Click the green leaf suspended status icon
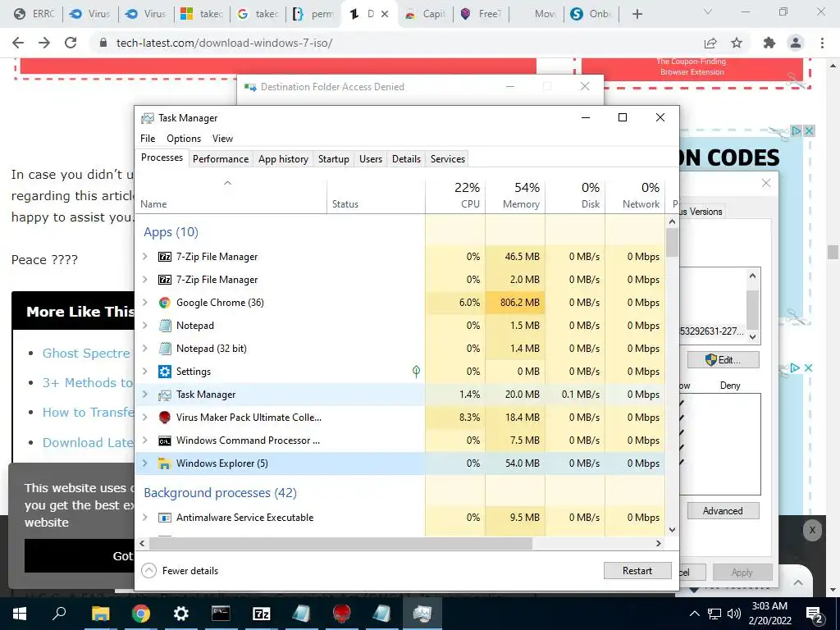Screen dimensions: 840x630 pyautogui.click(x=416, y=372)
